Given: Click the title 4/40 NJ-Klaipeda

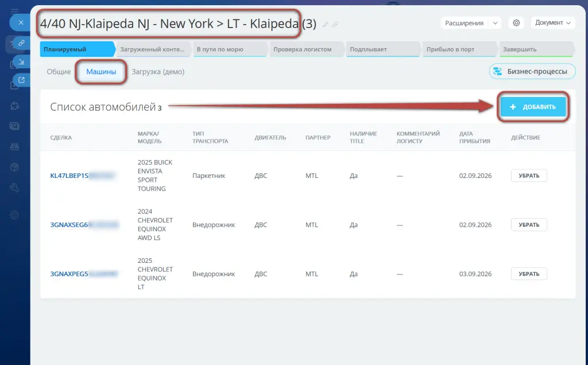Looking at the screenshot, I should (169, 24).
